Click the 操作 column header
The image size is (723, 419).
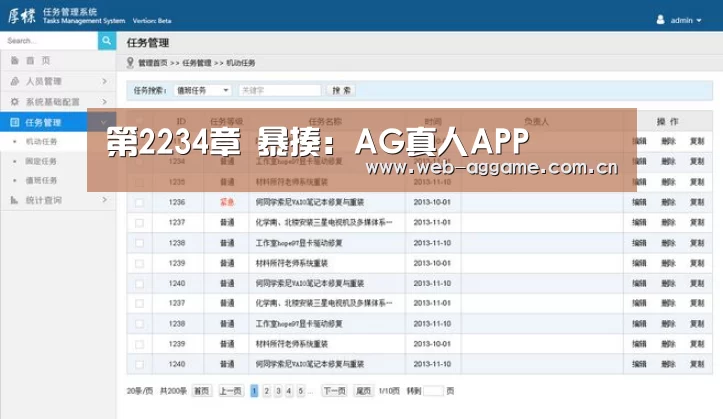coord(668,122)
